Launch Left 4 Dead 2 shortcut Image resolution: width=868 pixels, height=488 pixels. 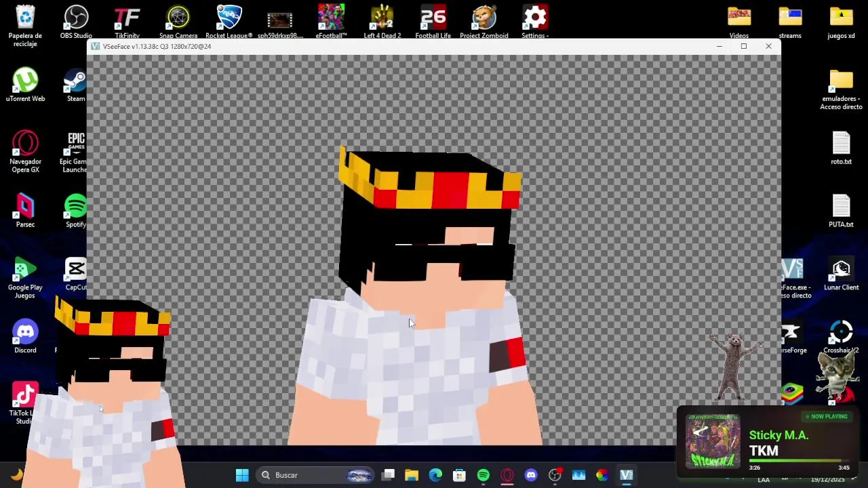[x=382, y=22]
